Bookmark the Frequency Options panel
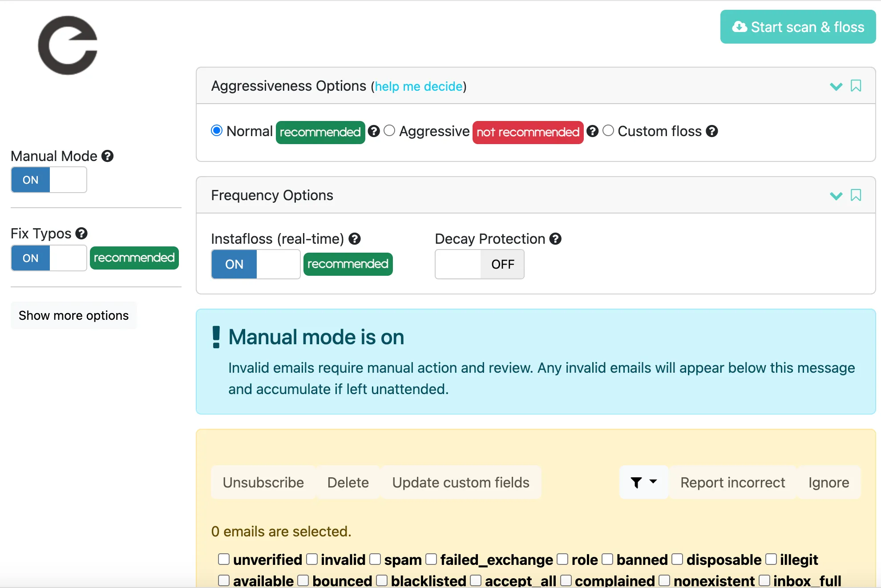 [x=856, y=195]
